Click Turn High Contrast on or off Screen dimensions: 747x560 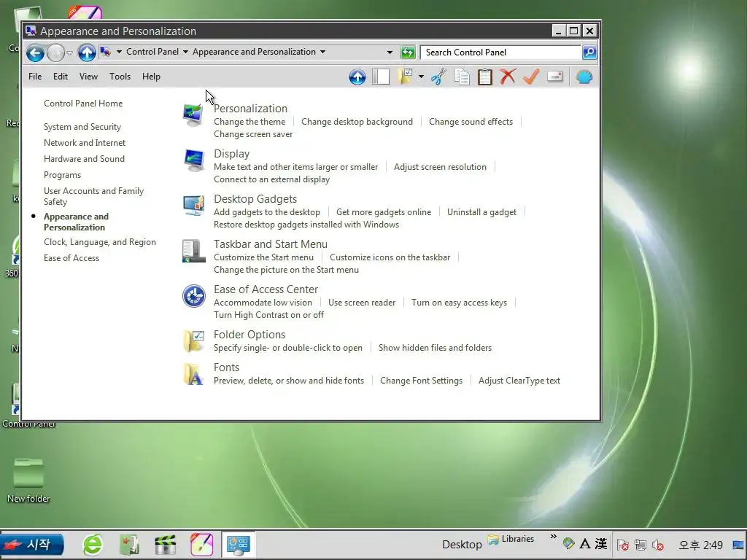pos(268,315)
